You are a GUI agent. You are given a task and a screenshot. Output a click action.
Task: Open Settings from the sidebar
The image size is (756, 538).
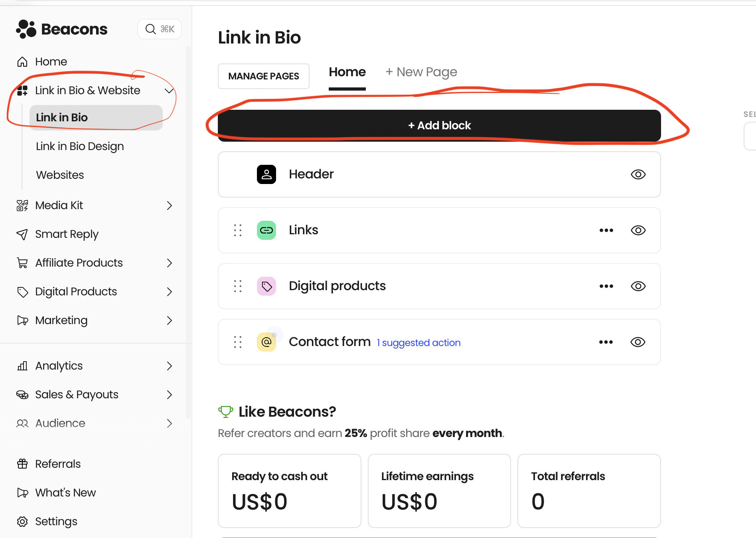[x=56, y=522]
